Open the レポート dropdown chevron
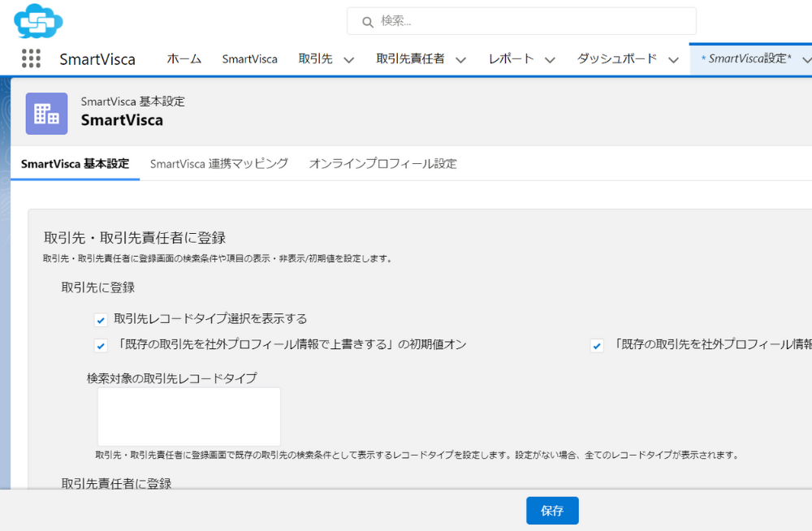Viewport: 812px width, 531px height. coord(550,59)
